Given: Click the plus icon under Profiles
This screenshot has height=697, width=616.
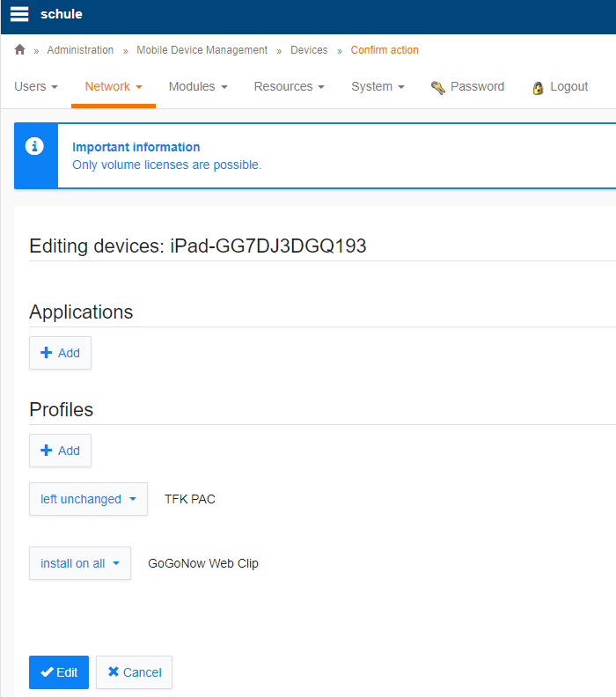Looking at the screenshot, I should pyautogui.click(x=47, y=451).
